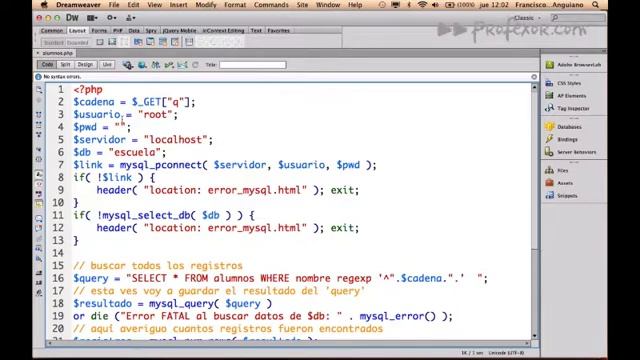Viewport: 640px width, 360px height.
Task: Open the Classic workspace switcher dropdown
Action: coord(527,18)
